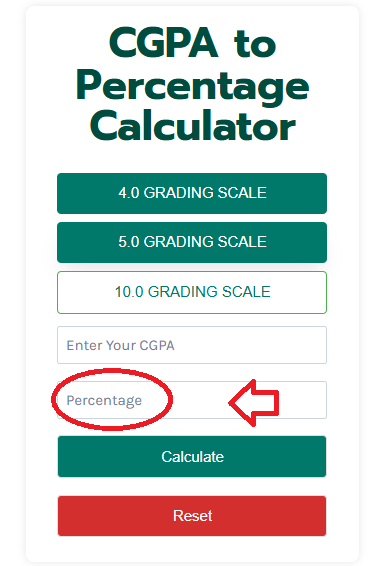389x566 pixels.
Task: Select the 4.0 GRADING SCALE option
Action: pyautogui.click(x=192, y=193)
